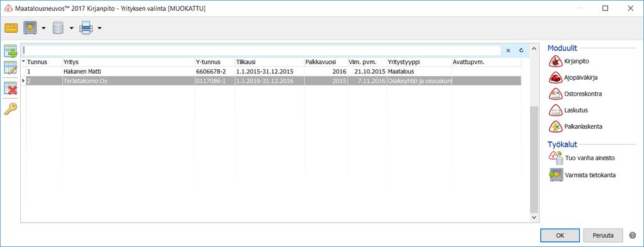Image resolution: width=644 pixels, height=247 pixels.
Task: Click the list scrollbar down arrow
Action: [534, 217]
